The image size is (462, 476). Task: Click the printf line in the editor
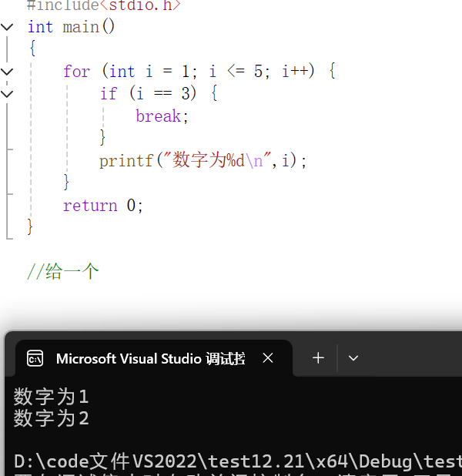[203, 160]
